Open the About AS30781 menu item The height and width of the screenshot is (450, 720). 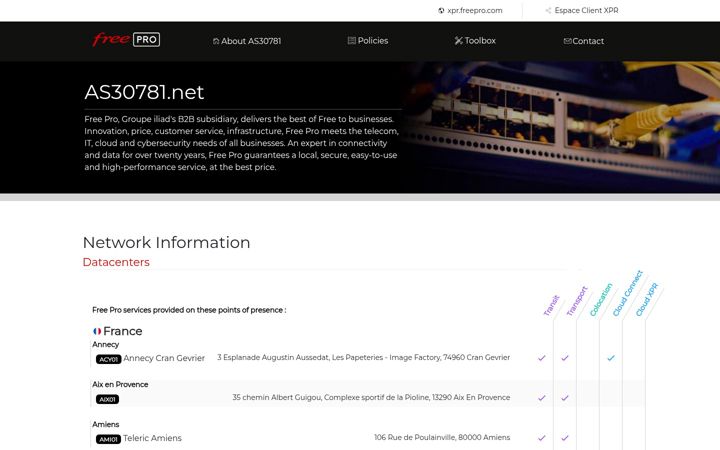[x=247, y=41]
